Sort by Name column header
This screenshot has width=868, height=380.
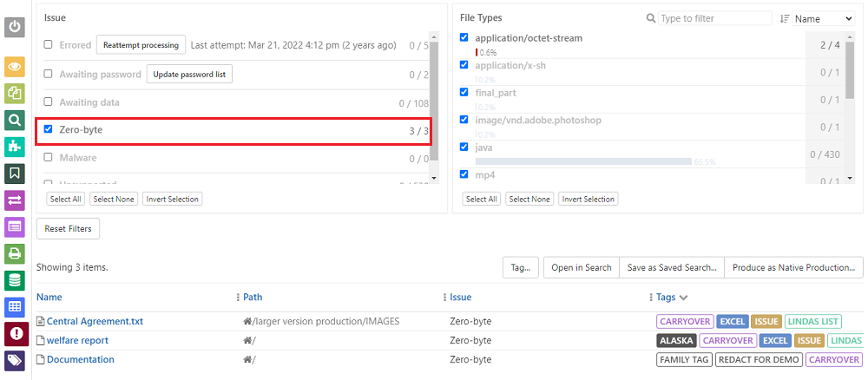(x=49, y=298)
